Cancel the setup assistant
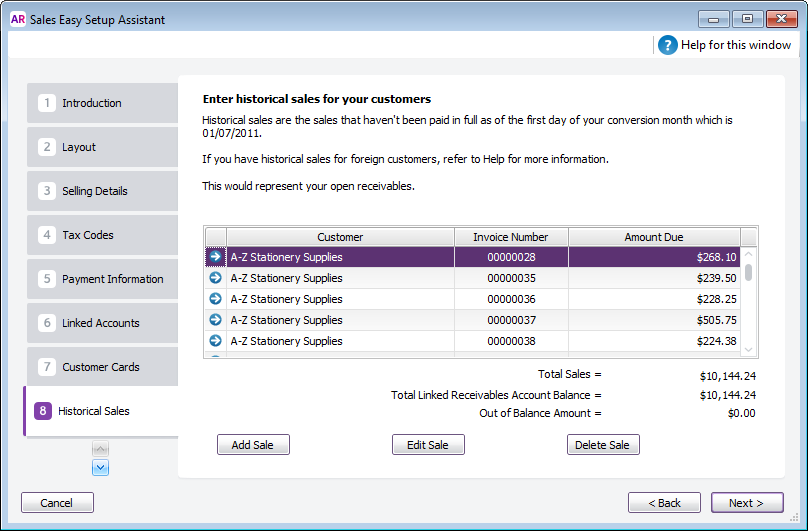The width and height of the screenshot is (808, 531). pos(57,503)
